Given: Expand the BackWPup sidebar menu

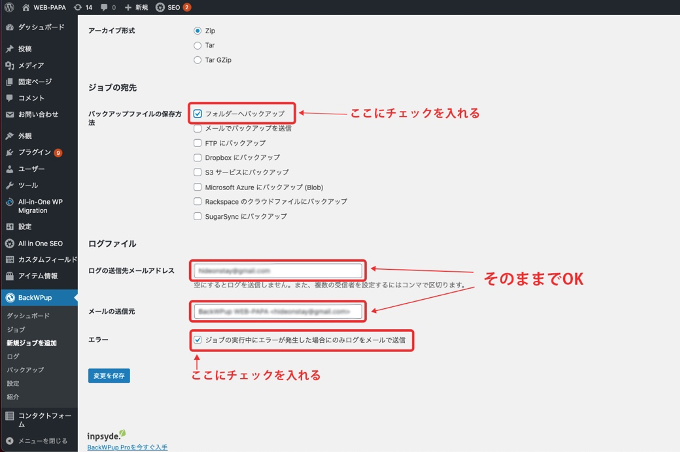Looking at the screenshot, I should click(38, 297).
